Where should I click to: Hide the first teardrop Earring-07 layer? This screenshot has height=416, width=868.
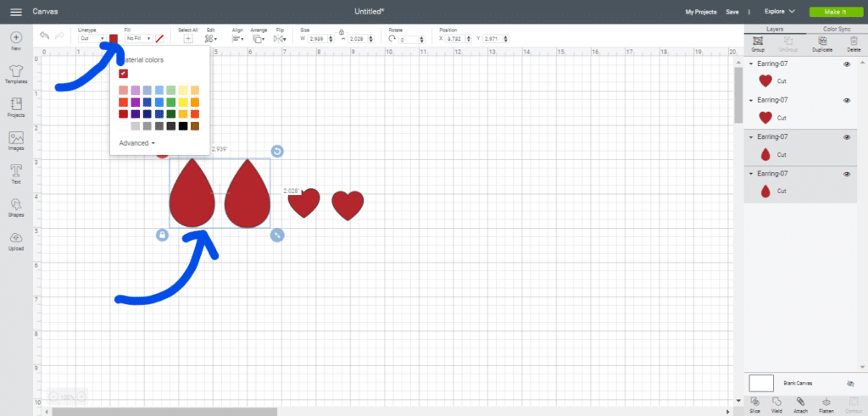(x=847, y=137)
